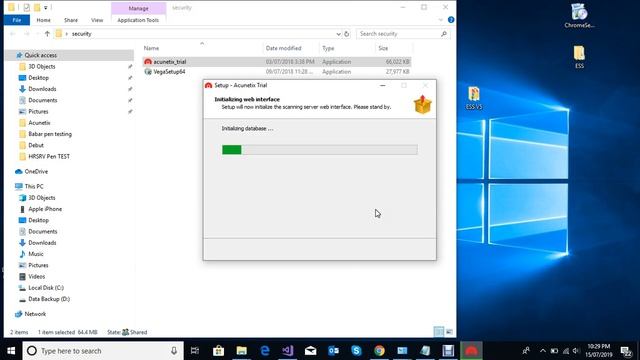The image size is (640, 360).
Task: Open the HRSRV Pen TEST folder
Action: point(49,156)
